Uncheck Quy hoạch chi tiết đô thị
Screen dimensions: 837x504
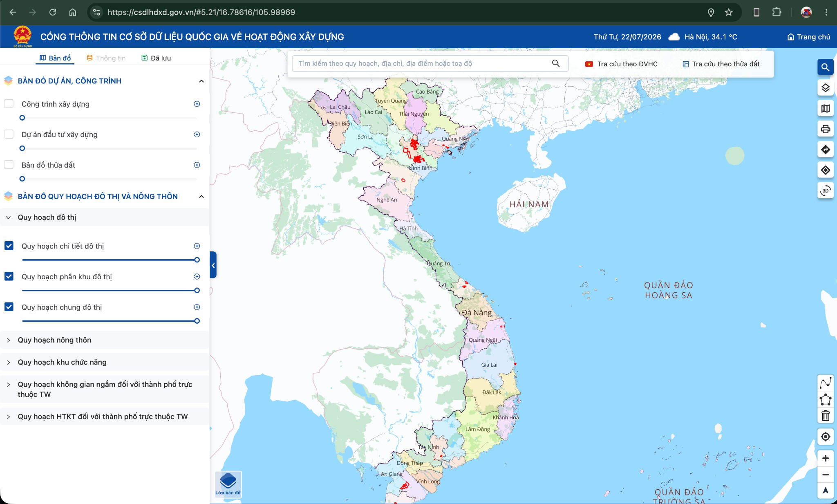pos(9,246)
